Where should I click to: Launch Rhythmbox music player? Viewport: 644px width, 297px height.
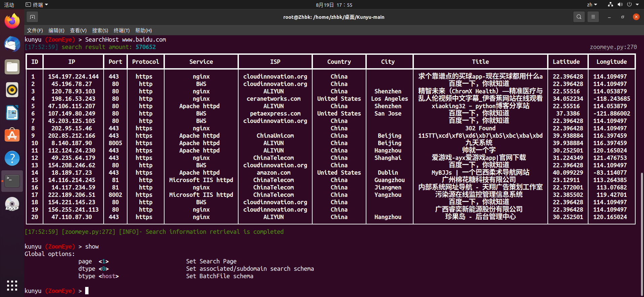point(12,90)
